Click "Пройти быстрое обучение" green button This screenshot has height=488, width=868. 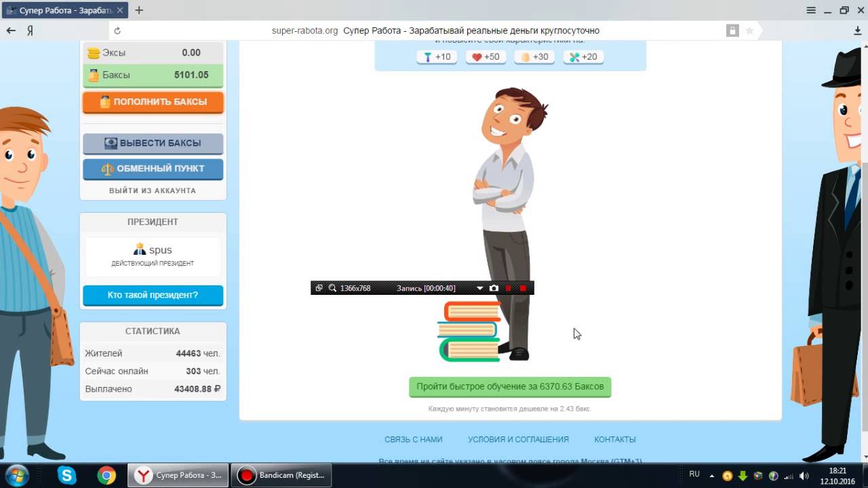[x=510, y=386]
